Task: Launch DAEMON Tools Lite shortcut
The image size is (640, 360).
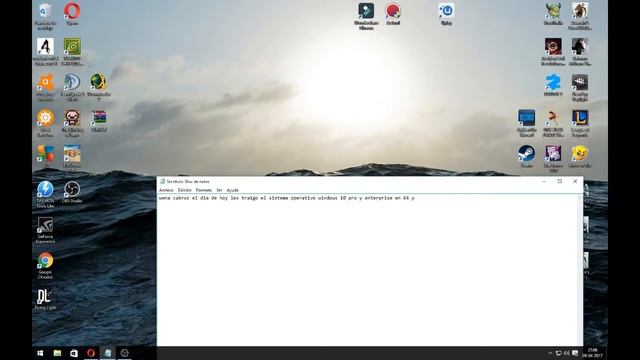Action: tap(45, 194)
